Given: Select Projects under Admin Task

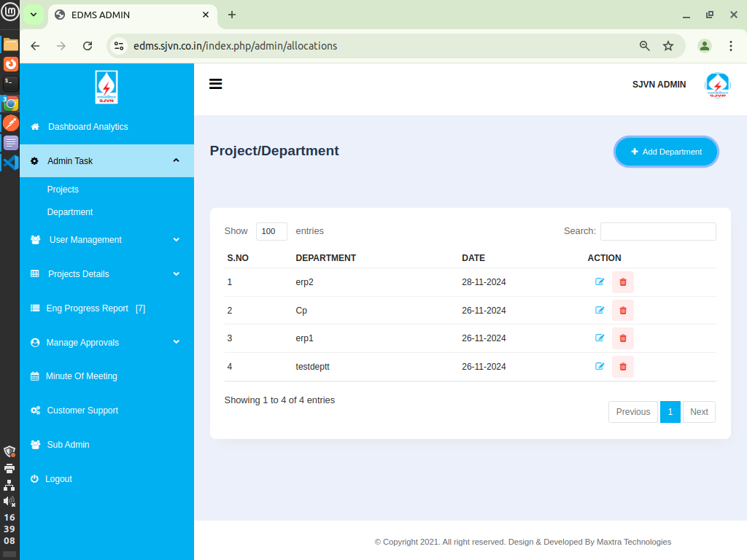Looking at the screenshot, I should click(63, 190).
